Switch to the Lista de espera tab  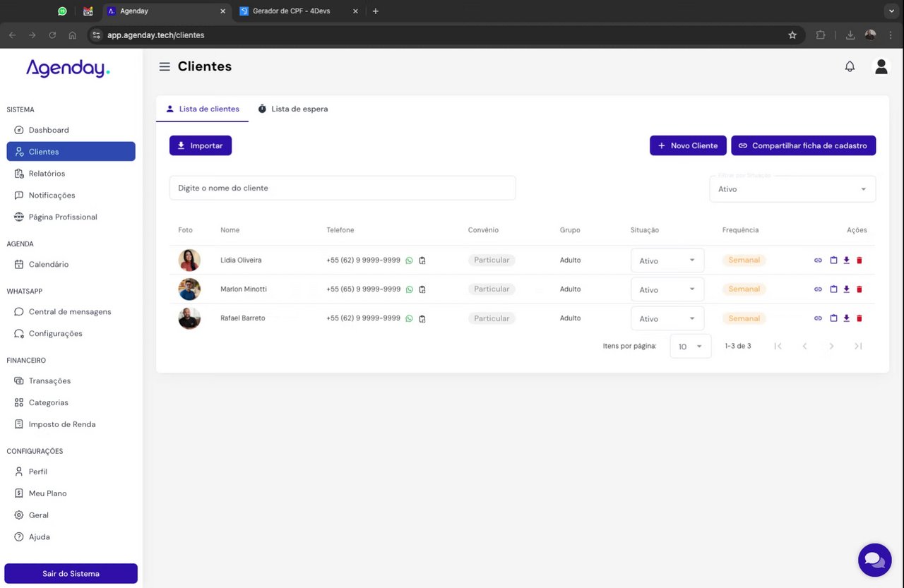click(292, 109)
